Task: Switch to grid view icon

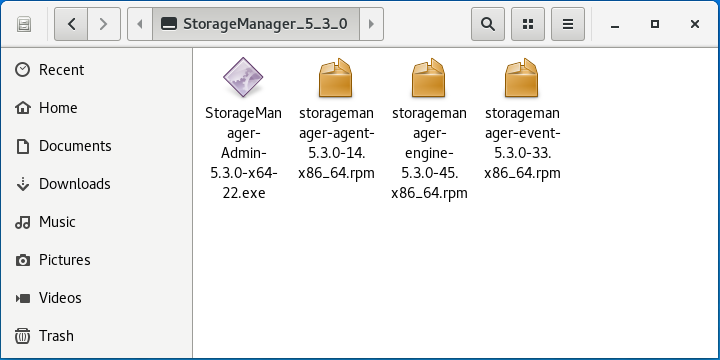Action: [528, 24]
